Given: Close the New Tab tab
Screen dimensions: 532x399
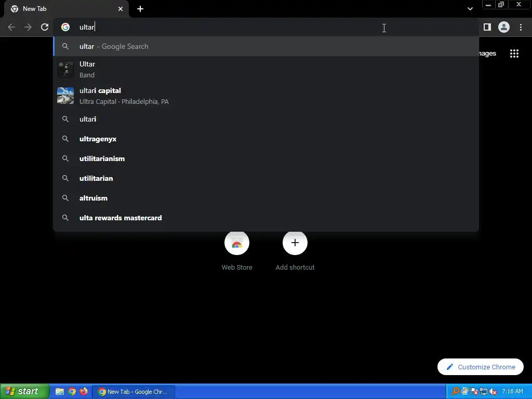Looking at the screenshot, I should (121, 9).
